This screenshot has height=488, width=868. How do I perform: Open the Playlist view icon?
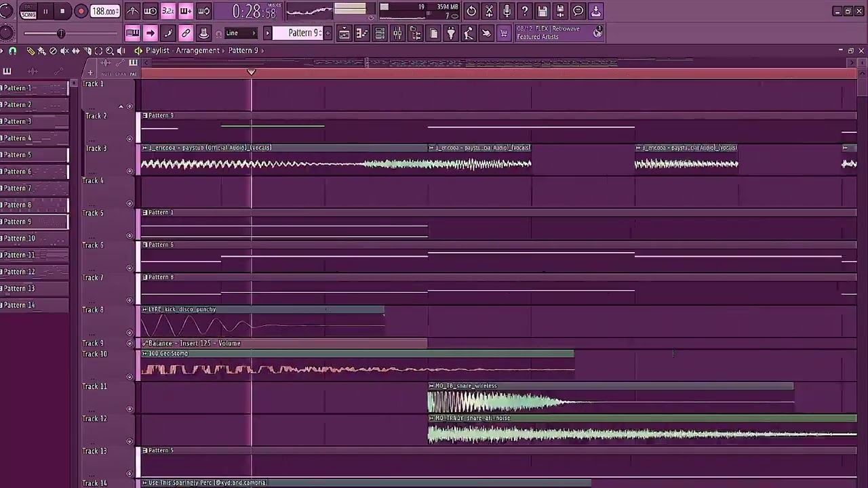(344, 33)
